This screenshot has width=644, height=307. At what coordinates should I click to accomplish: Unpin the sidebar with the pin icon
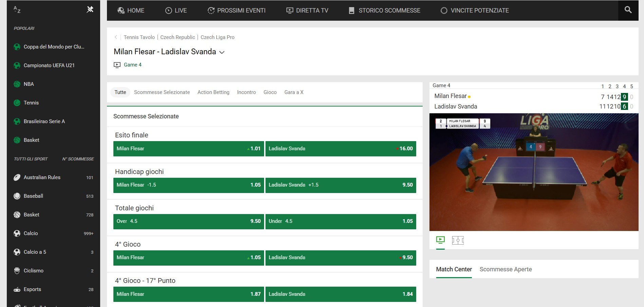(x=90, y=9)
